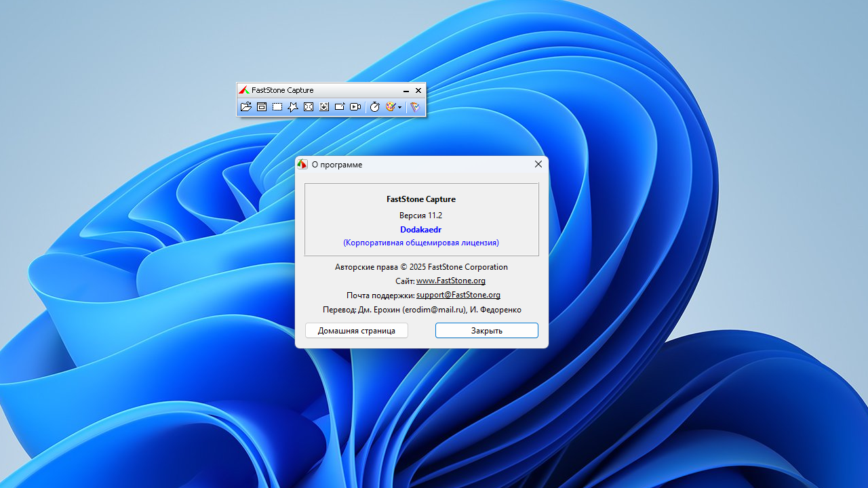Screen dimensions: 868x488
Task: Click the "Домашняя страница" button
Action: 357,331
